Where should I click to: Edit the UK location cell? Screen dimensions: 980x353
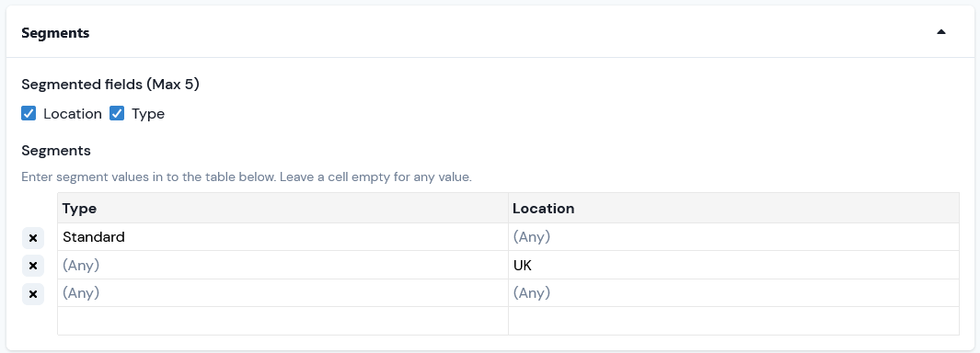[x=733, y=266]
